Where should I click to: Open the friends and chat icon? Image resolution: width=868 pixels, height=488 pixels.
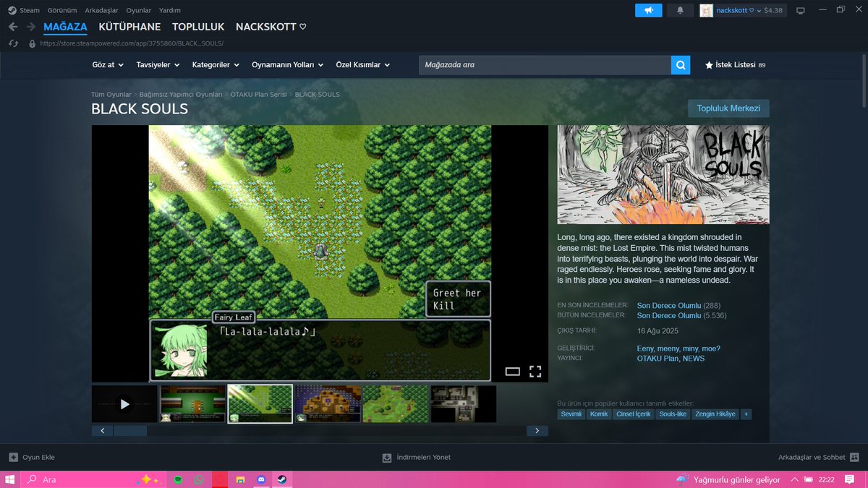(854, 457)
